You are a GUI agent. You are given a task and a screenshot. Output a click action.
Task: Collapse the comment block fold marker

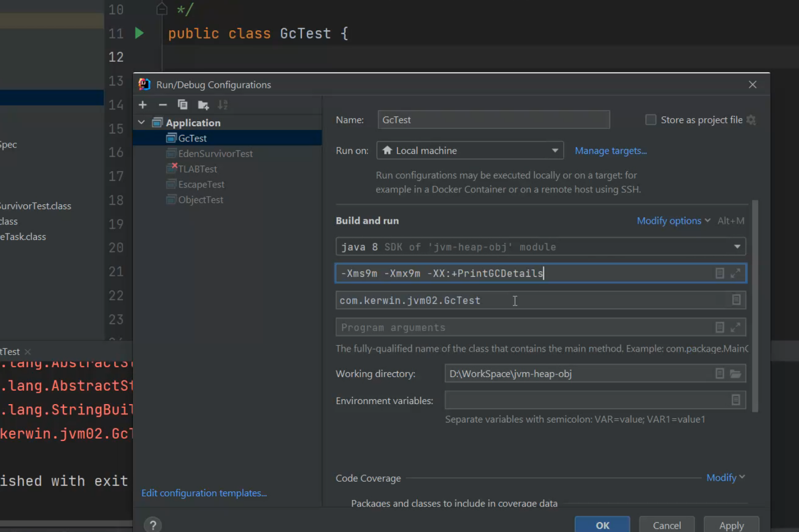[162, 9]
